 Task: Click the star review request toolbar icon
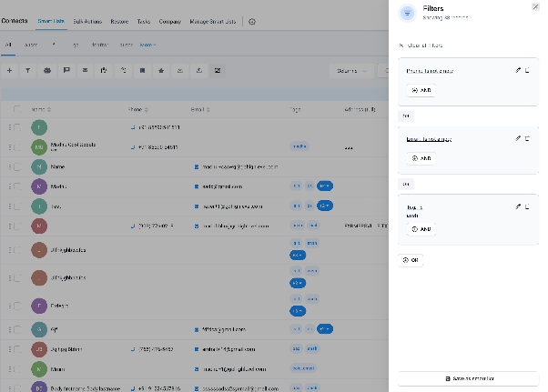click(161, 71)
